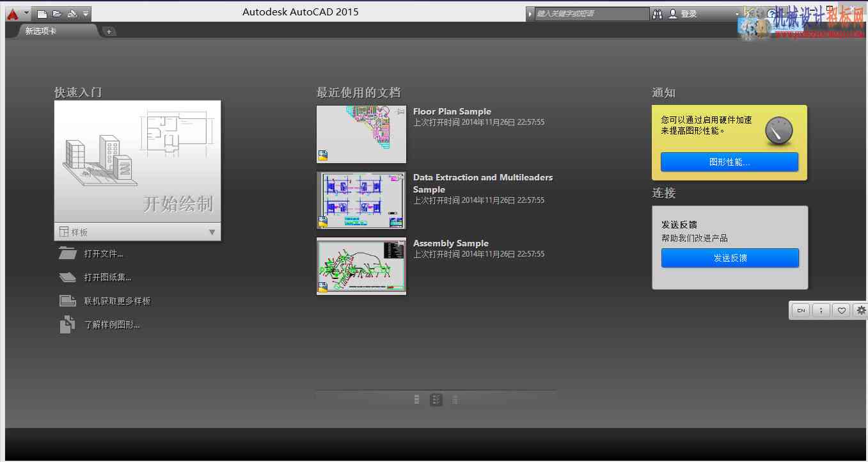The image size is (868, 462).
Task: Click the template icon beside 联机获取更多样板
Action: (67, 301)
